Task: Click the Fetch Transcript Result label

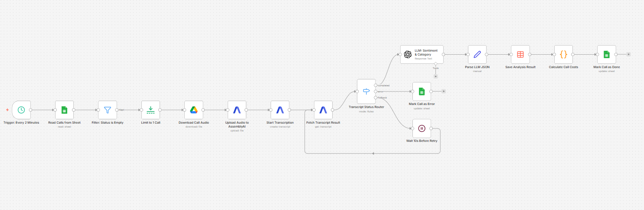Action: pos(323,123)
